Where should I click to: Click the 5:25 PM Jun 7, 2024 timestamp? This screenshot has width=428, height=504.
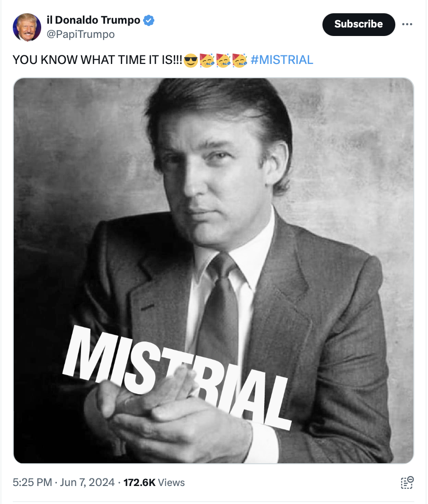63,483
